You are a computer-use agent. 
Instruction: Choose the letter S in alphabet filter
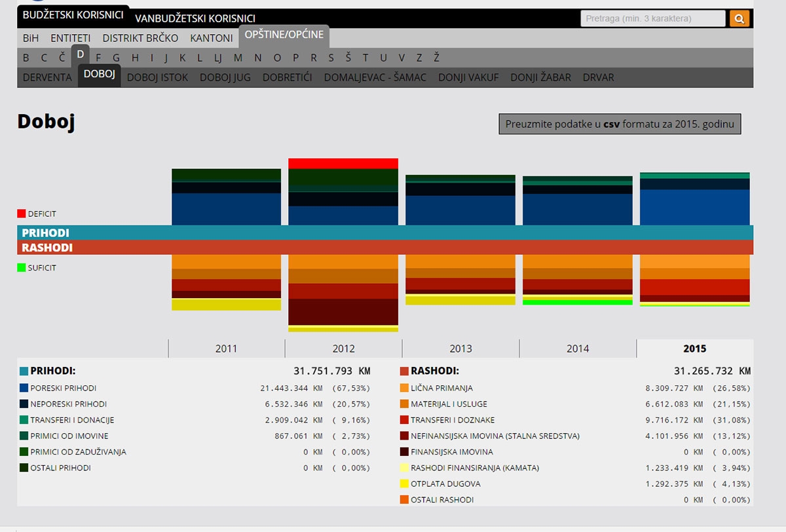tap(331, 58)
